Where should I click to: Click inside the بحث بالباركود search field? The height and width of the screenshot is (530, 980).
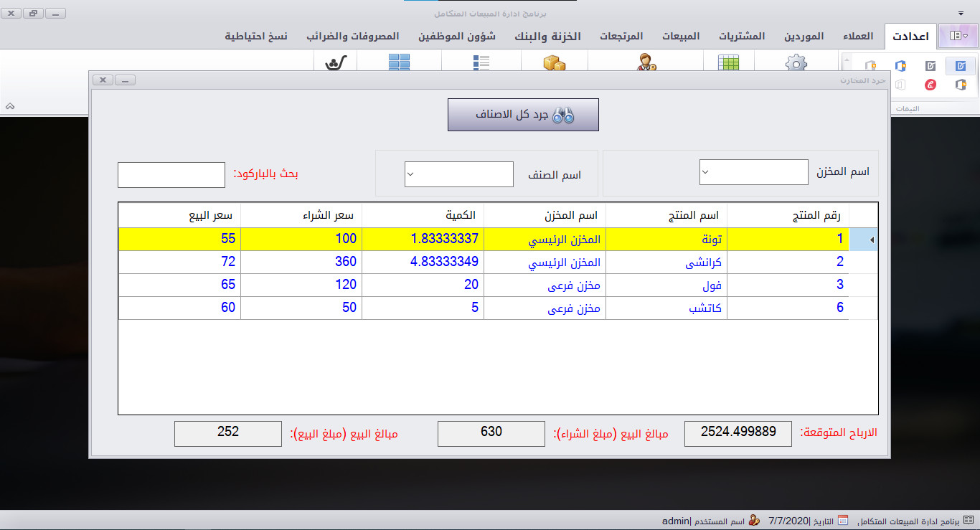171,174
